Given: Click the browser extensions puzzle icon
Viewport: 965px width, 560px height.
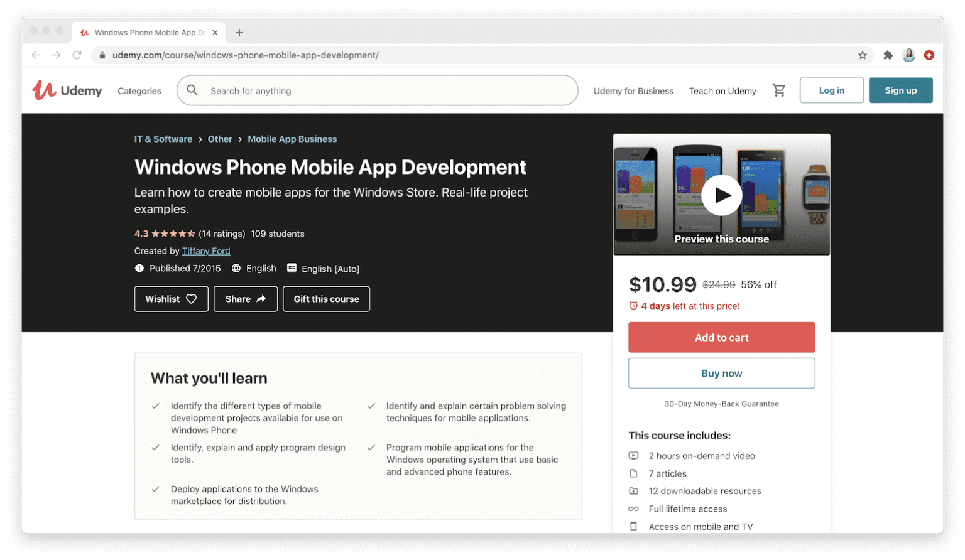Looking at the screenshot, I should 888,55.
